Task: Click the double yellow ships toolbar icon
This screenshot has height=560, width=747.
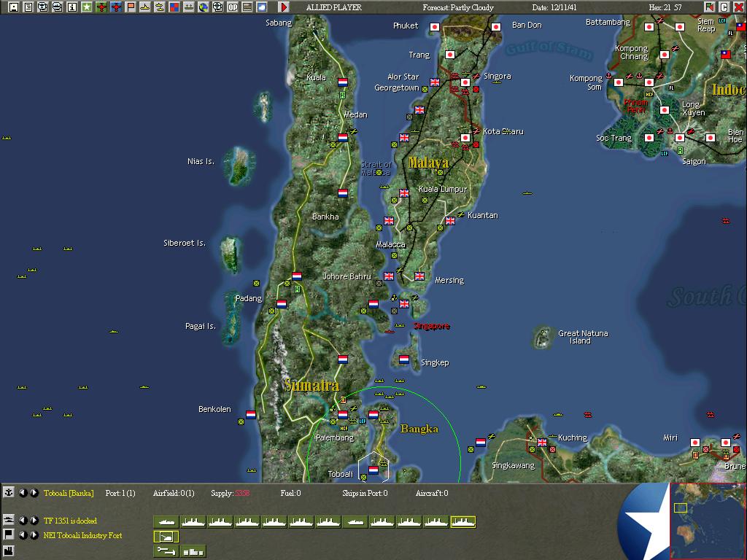Action: pyautogui.click(x=160, y=7)
